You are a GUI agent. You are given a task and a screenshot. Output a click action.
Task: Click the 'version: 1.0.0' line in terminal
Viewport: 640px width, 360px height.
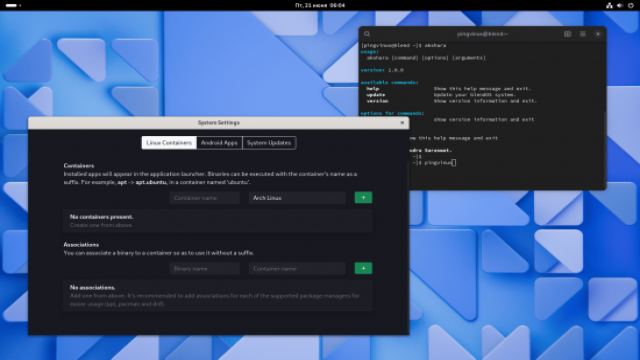[x=382, y=70]
